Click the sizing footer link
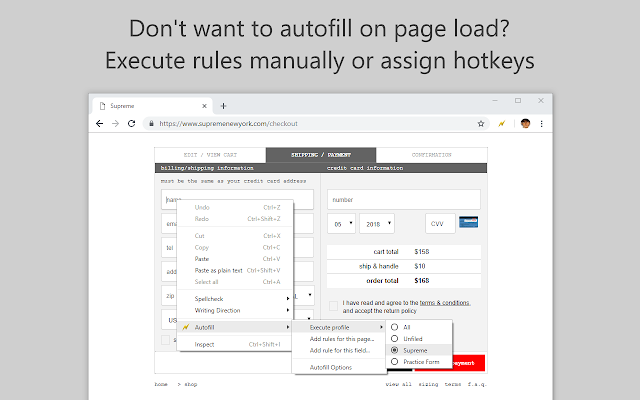The width and height of the screenshot is (640, 400). tap(428, 384)
